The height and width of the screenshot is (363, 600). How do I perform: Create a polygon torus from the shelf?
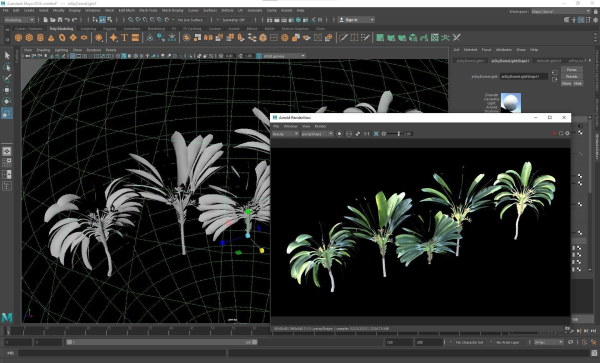[x=62, y=37]
